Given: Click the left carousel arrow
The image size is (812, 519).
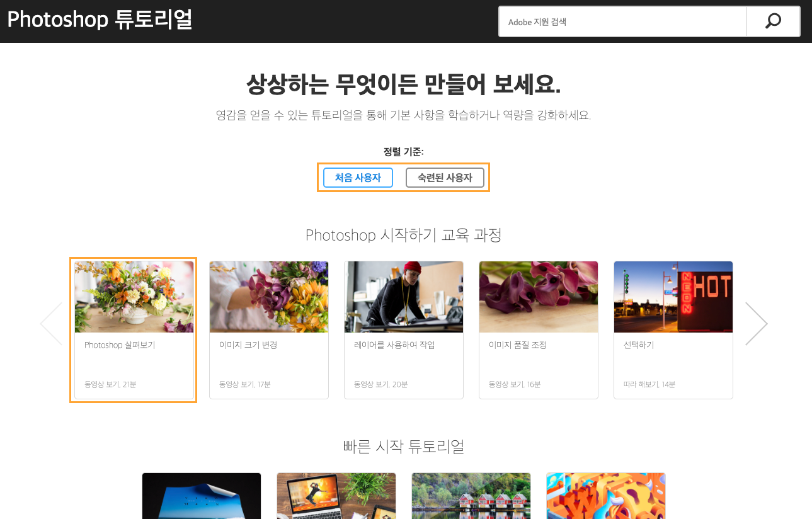Looking at the screenshot, I should [51, 324].
